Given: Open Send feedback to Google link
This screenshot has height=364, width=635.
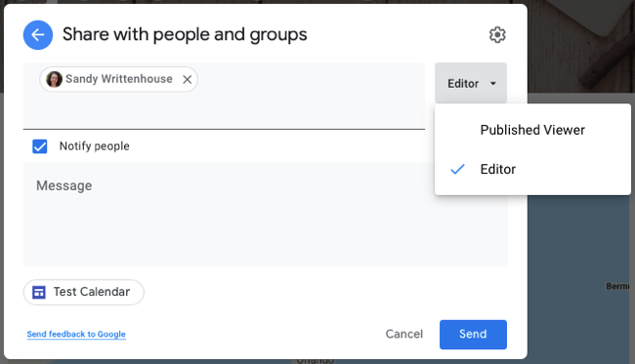Looking at the screenshot, I should pos(76,334).
